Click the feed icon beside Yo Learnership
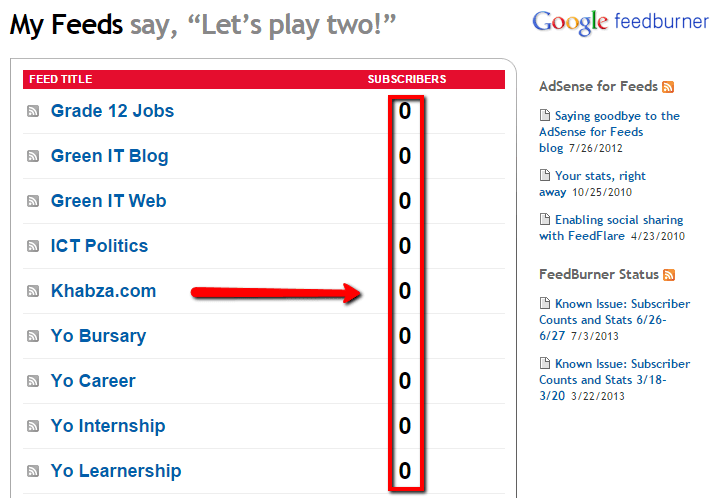Viewport: 717px width, 498px height. [x=33, y=471]
